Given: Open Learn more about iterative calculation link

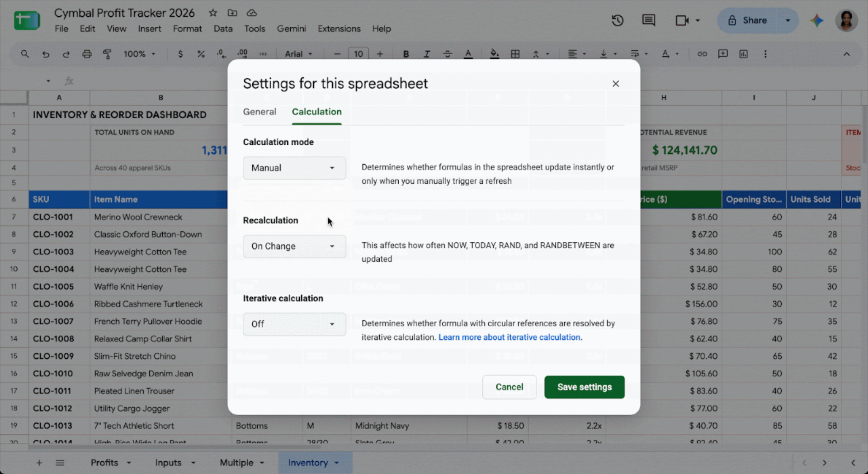Looking at the screenshot, I should [510, 337].
